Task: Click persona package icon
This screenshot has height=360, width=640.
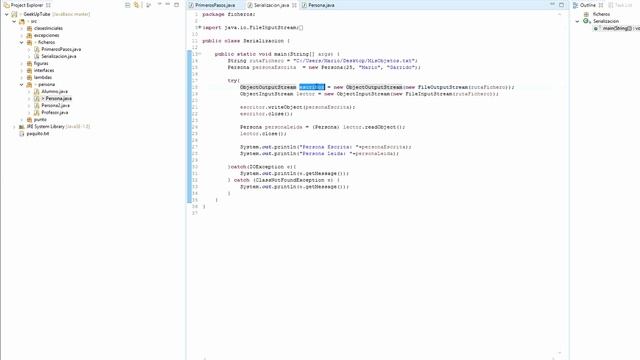Action: point(29,84)
